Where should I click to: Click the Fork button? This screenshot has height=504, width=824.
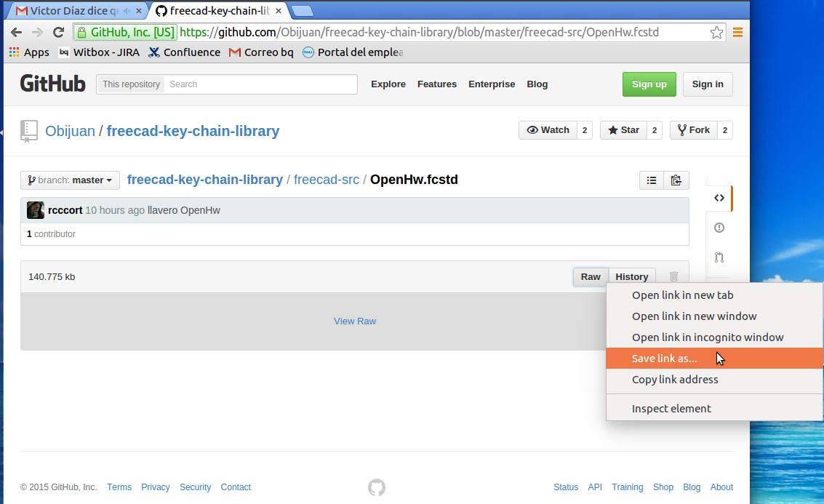[x=694, y=129]
